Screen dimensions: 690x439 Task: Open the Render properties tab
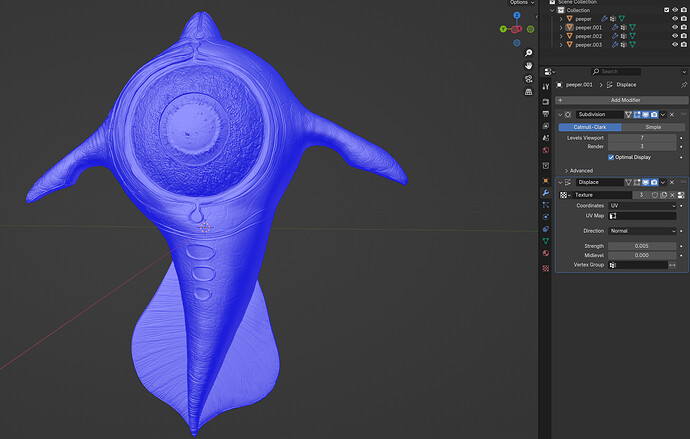(546, 102)
